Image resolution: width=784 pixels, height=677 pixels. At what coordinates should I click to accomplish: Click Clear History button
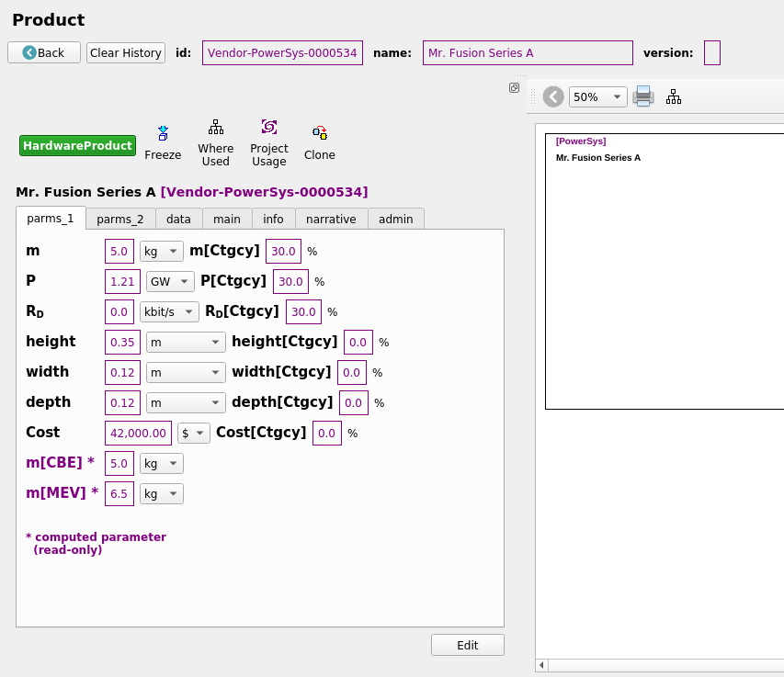point(126,52)
